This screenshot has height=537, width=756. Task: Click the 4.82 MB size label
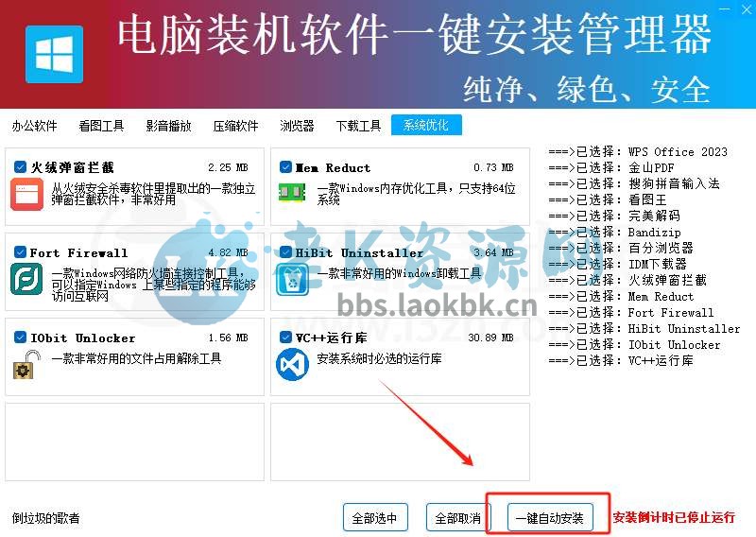pos(228,252)
